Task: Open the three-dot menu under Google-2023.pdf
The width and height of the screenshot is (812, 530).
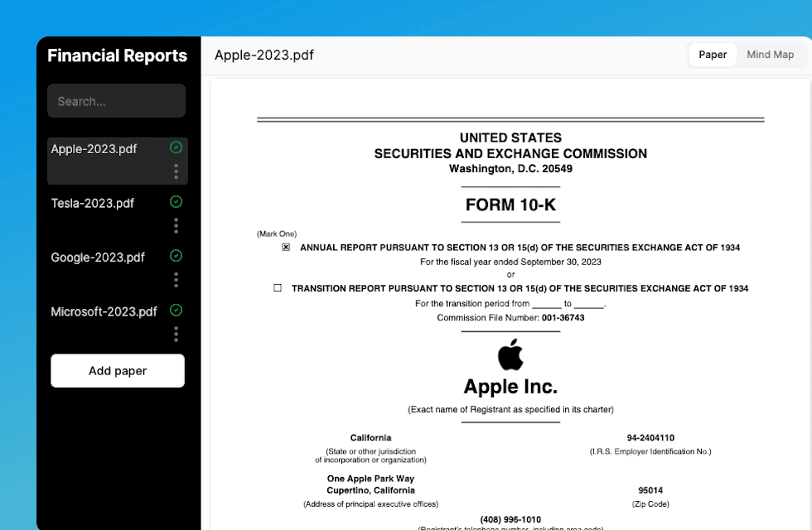Action: 176,280
